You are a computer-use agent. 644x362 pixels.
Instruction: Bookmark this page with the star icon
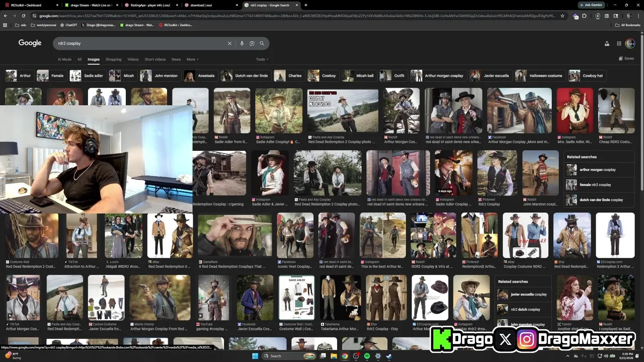(x=562, y=16)
